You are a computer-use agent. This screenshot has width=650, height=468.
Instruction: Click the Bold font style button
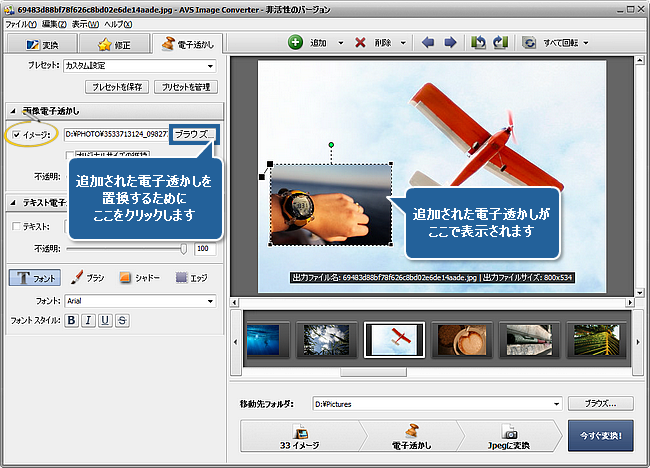(x=72, y=320)
